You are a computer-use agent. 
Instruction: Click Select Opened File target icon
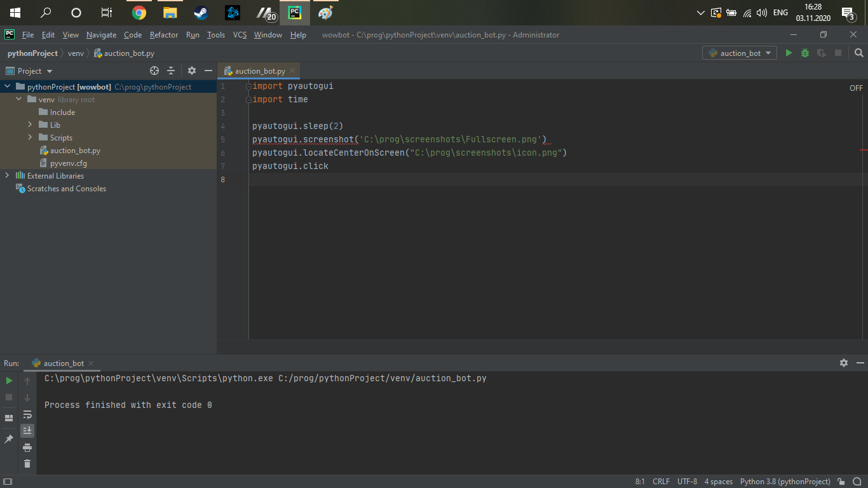154,71
